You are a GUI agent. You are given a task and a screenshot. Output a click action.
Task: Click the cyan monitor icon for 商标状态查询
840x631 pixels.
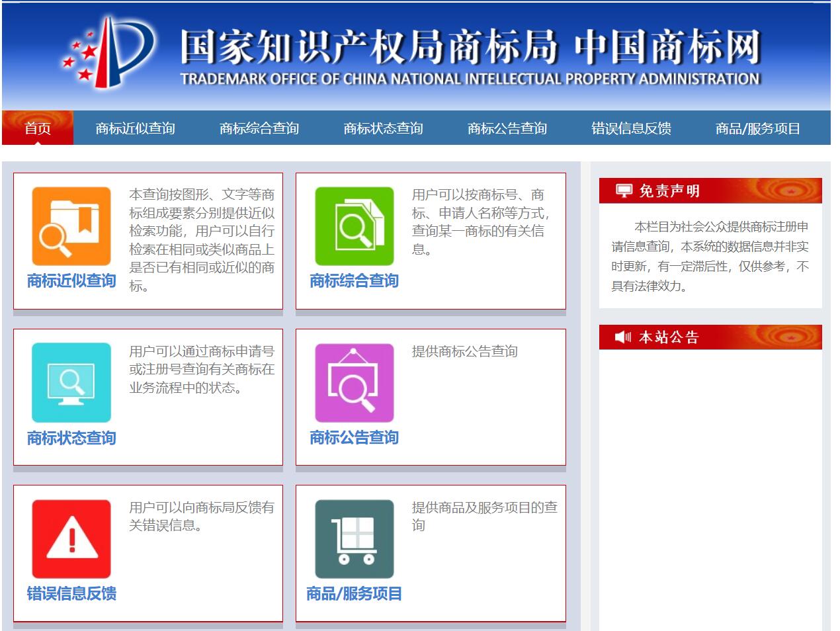pyautogui.click(x=71, y=382)
